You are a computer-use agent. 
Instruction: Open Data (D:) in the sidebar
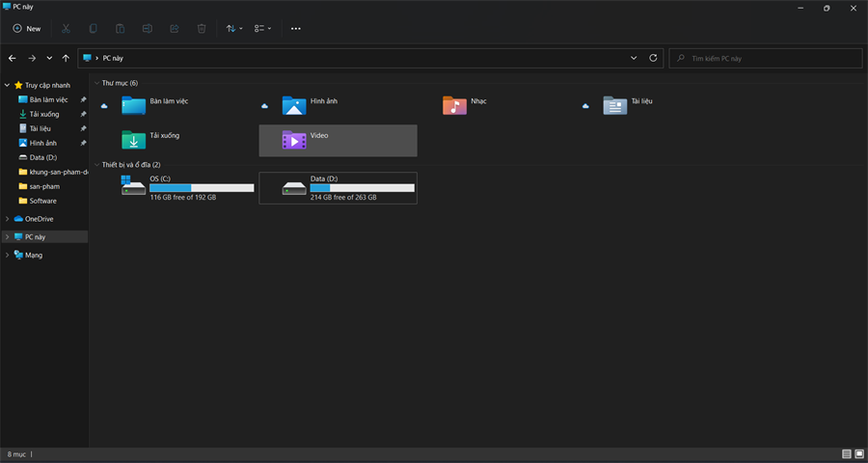(43, 157)
